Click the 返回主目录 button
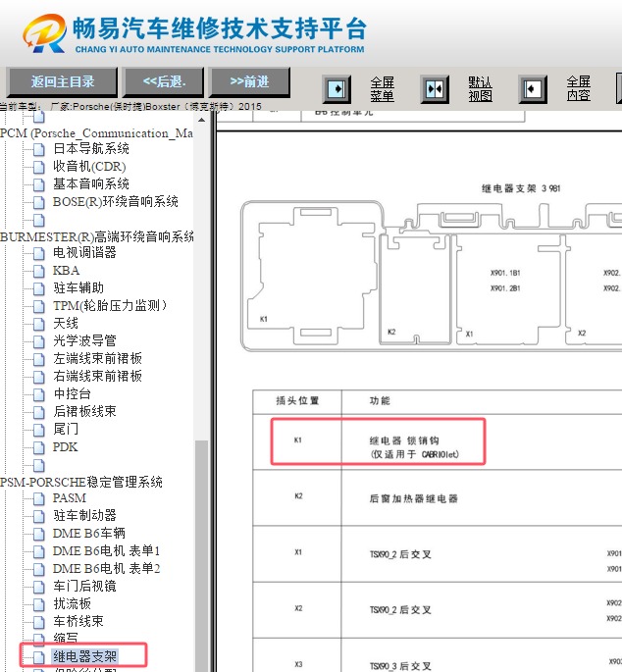 (x=62, y=81)
